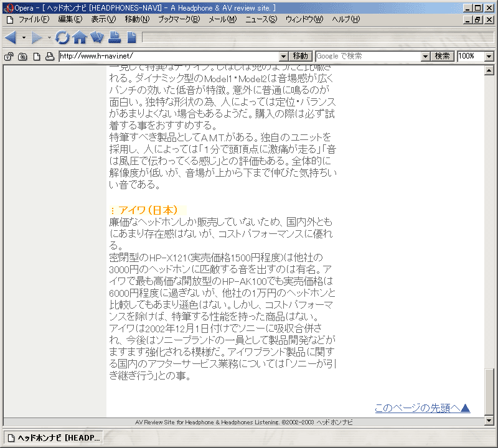Image resolution: width=498 pixels, height=448 pixels.
Task: Open the メール(M) menu
Action: (223, 19)
